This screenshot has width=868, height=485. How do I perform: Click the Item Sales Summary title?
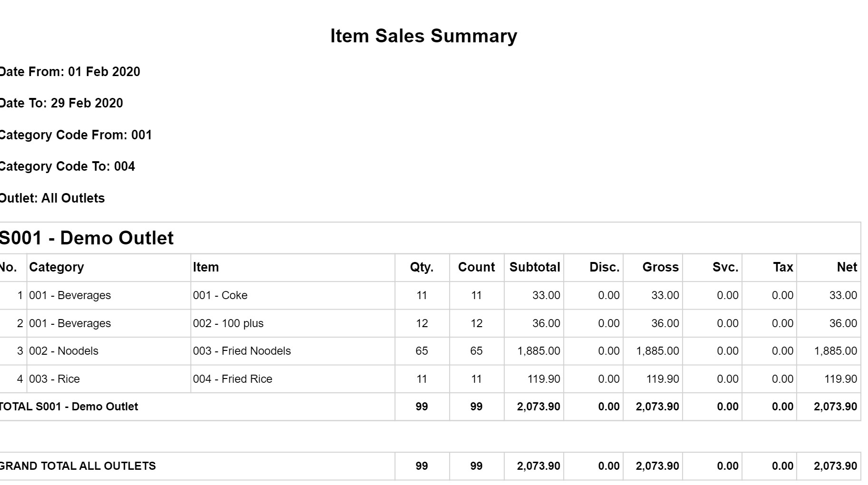pyautogui.click(x=424, y=36)
